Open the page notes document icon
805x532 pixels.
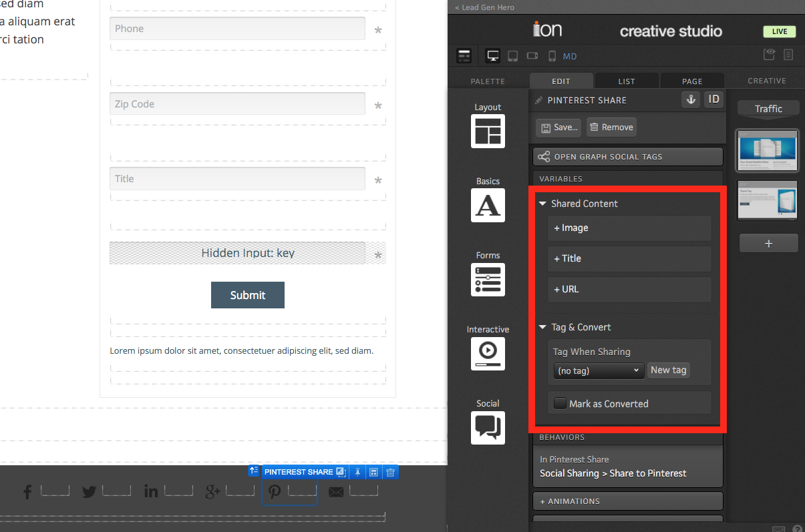click(789, 55)
